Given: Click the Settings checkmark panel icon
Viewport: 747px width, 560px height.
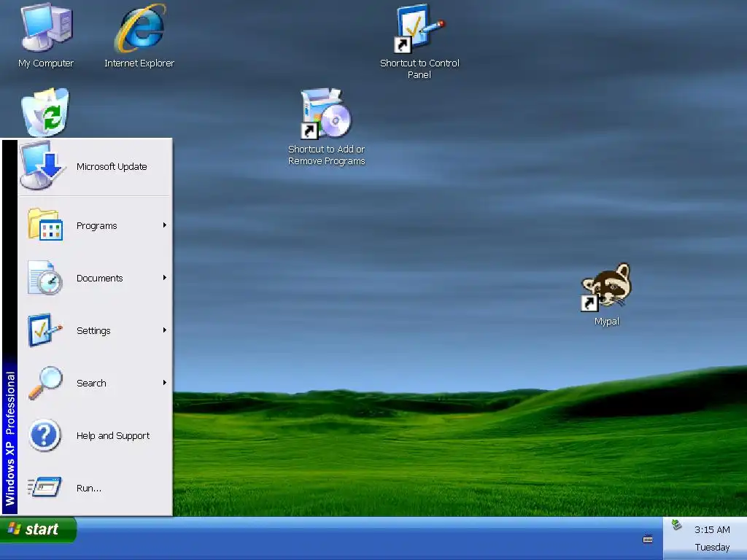Looking at the screenshot, I should click(x=45, y=330).
